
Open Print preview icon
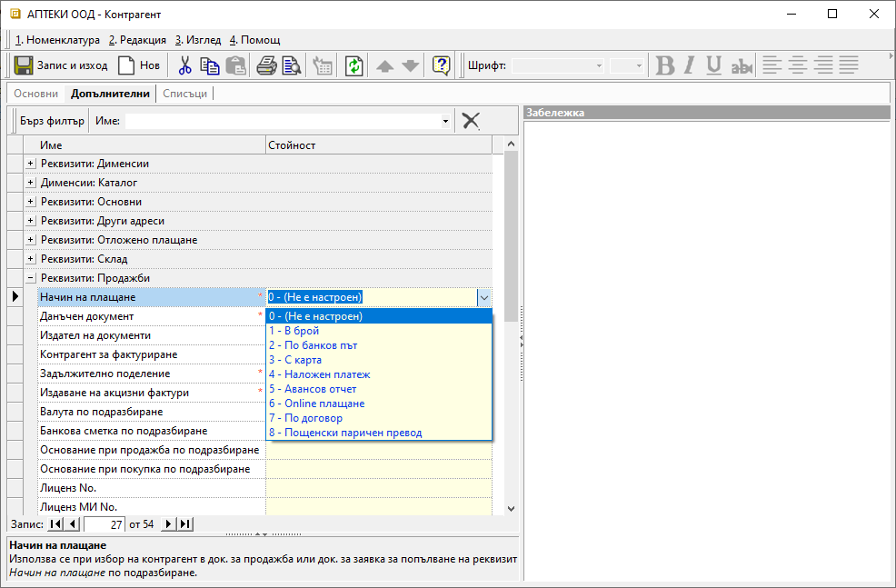(292, 65)
